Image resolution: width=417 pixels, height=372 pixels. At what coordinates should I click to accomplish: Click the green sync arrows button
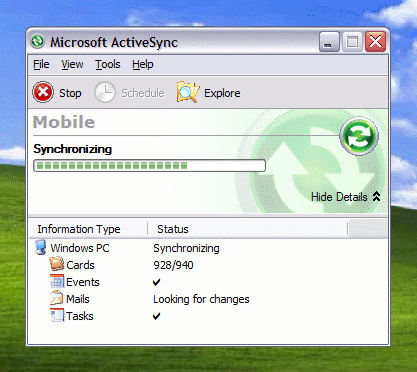(359, 136)
